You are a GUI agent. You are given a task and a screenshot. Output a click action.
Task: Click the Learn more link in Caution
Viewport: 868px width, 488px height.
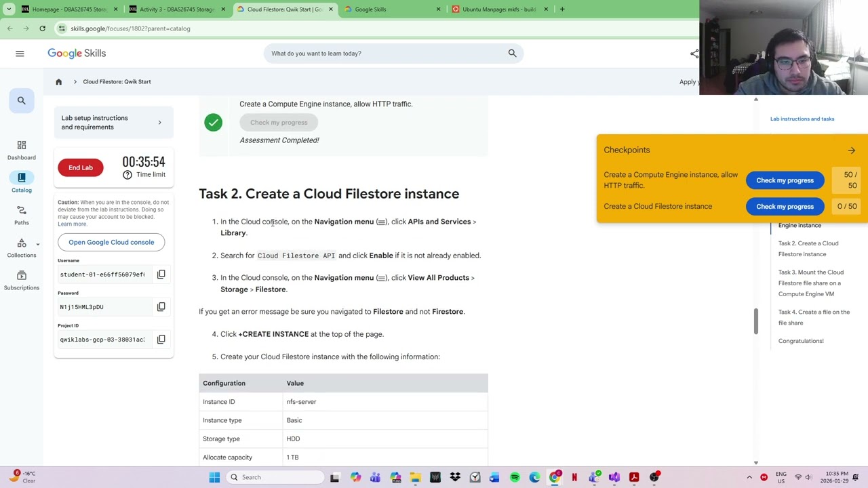(x=72, y=224)
